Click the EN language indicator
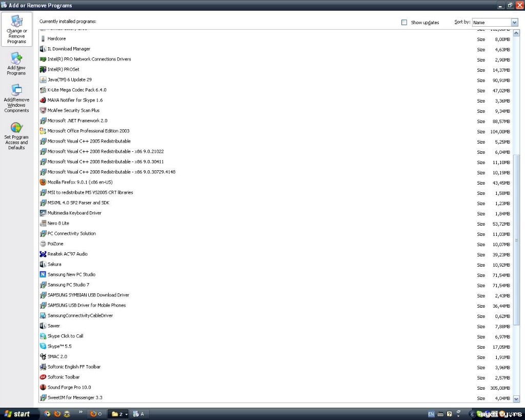This screenshot has width=525, height=420. click(431, 414)
